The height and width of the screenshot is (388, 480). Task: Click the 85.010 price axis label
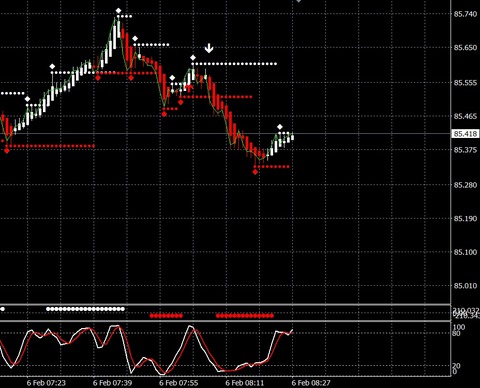pyautogui.click(x=465, y=286)
